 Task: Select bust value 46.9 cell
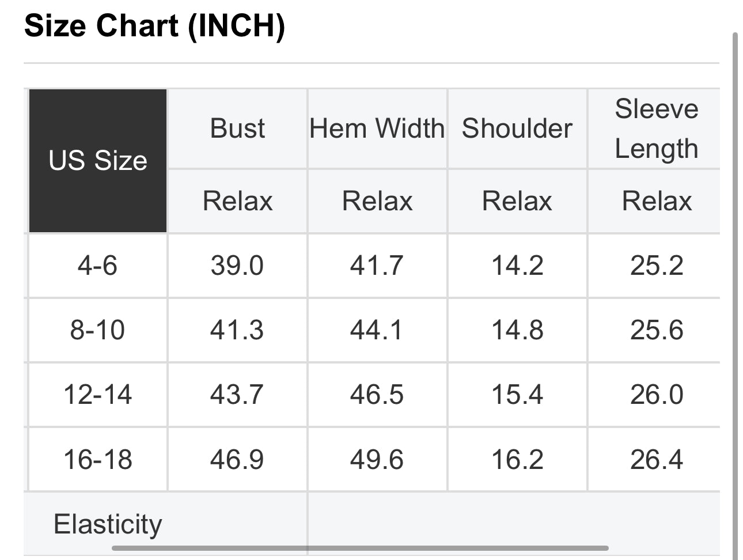(x=237, y=460)
